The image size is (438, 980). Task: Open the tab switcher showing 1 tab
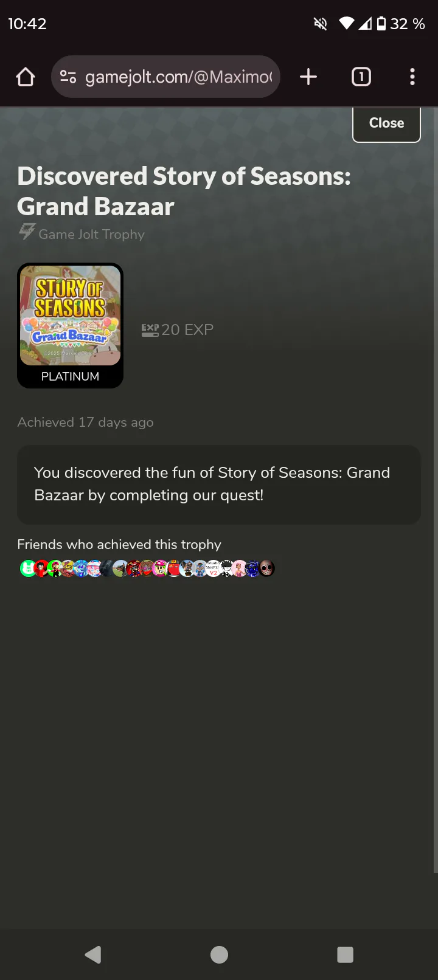pos(361,77)
